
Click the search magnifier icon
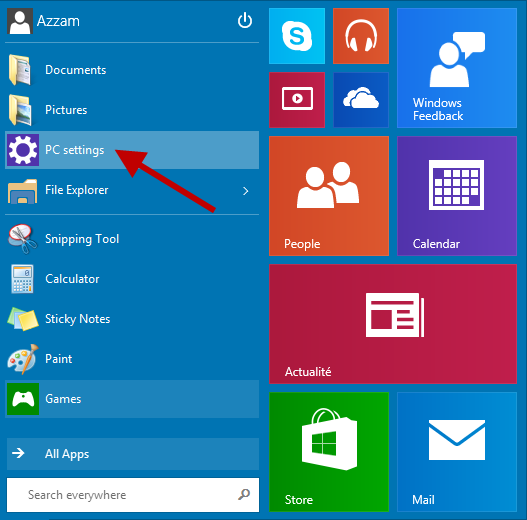point(244,494)
